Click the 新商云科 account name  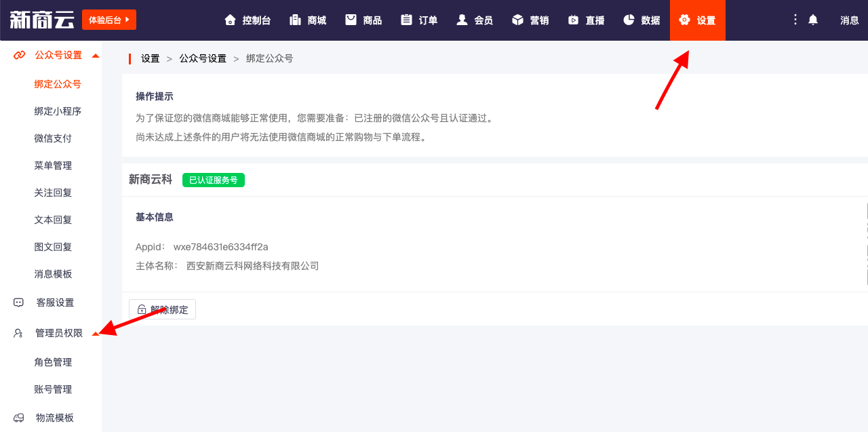151,179
